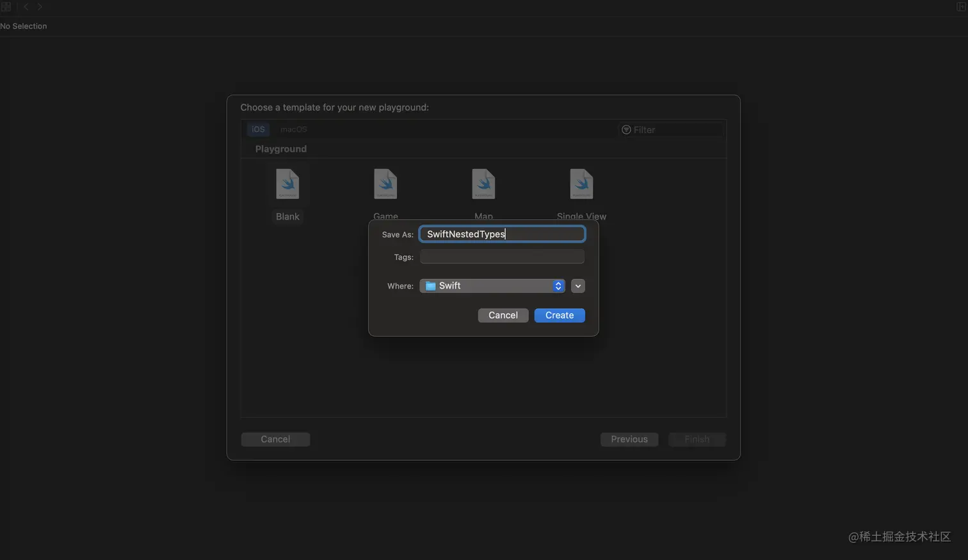The width and height of the screenshot is (968, 560).
Task: Click the Create button
Action: pyautogui.click(x=560, y=316)
